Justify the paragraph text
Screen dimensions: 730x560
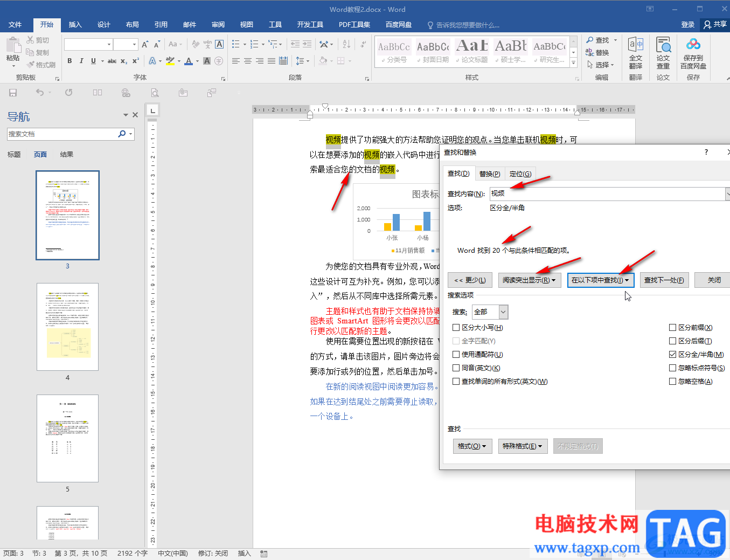coord(272,61)
